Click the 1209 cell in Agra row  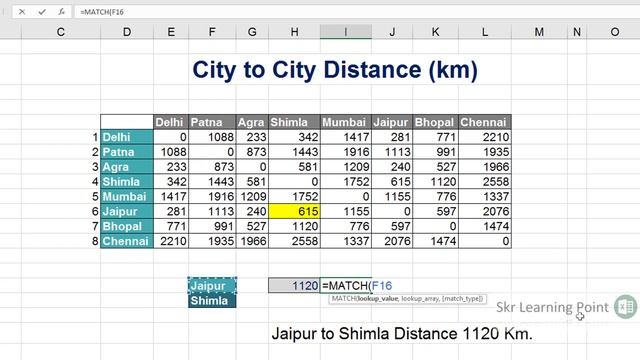(x=346, y=167)
